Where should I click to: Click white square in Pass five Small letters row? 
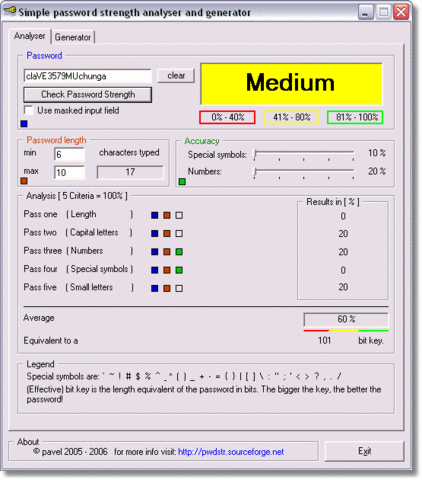[179, 288]
